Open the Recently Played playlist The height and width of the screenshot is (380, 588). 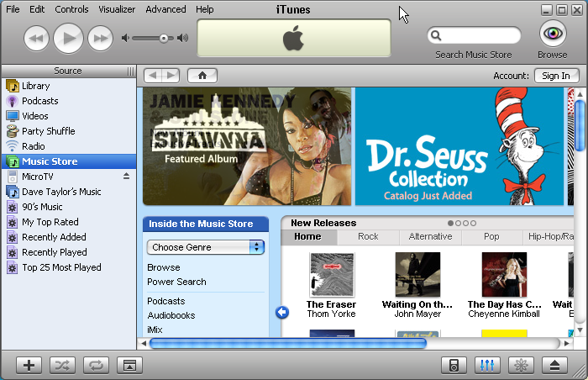click(x=69, y=252)
